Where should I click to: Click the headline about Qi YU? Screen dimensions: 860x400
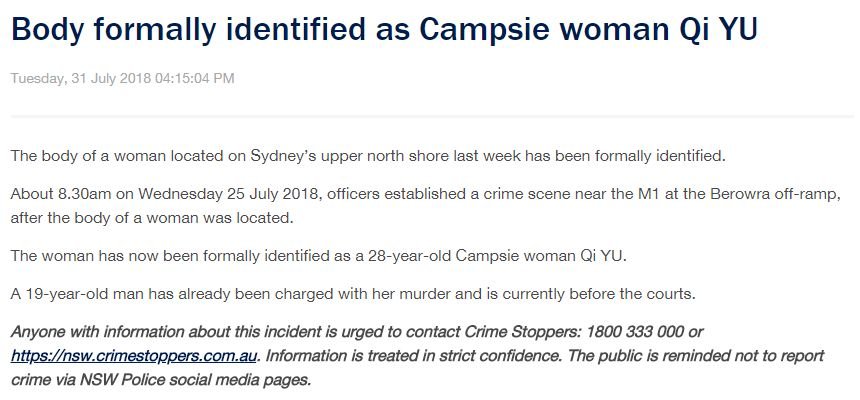point(384,29)
